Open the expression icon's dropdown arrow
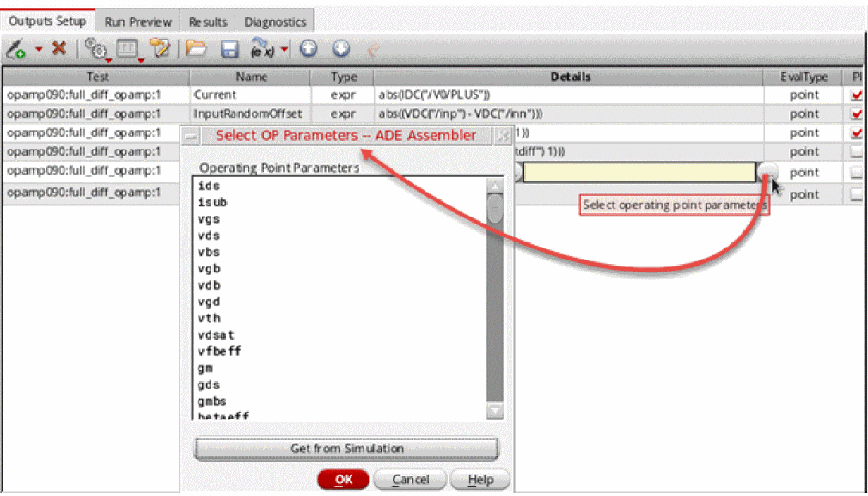Screen dimensions: 868x496 [x=284, y=49]
